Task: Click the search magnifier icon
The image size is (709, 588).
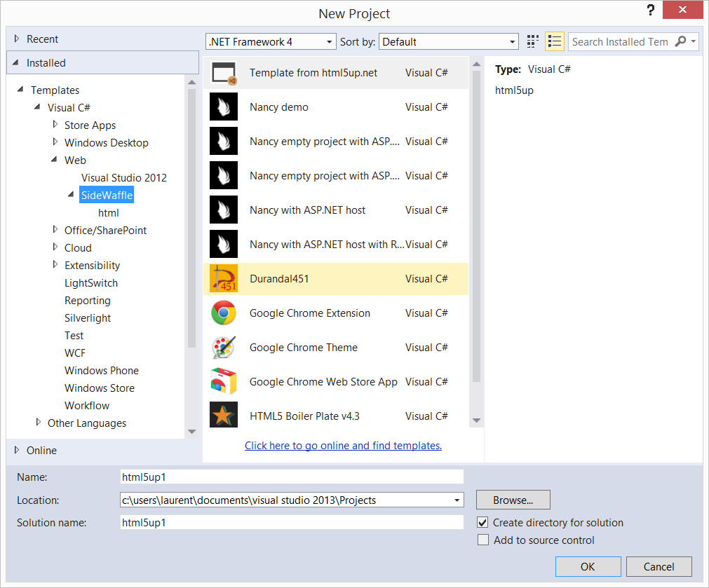Action: click(x=680, y=41)
